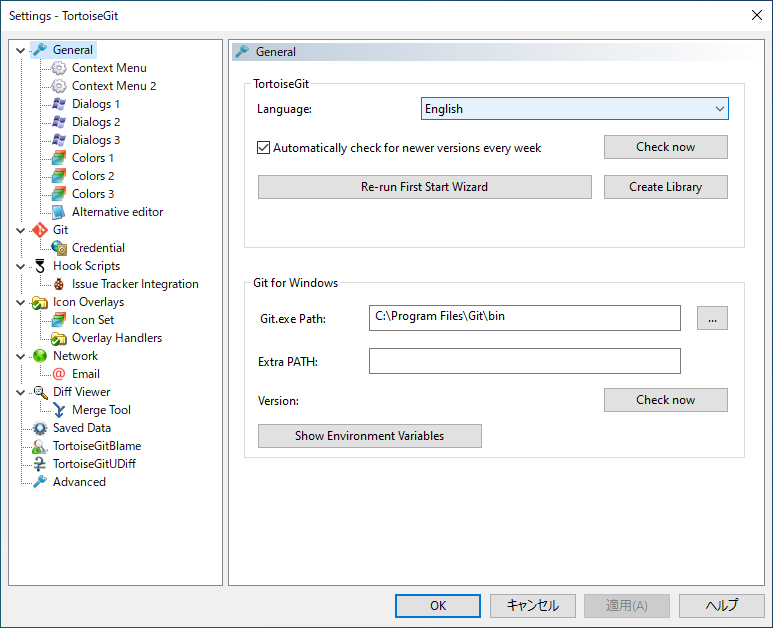Close the Settings dialog window
Viewport: 773px width, 628px height.
coord(757,15)
